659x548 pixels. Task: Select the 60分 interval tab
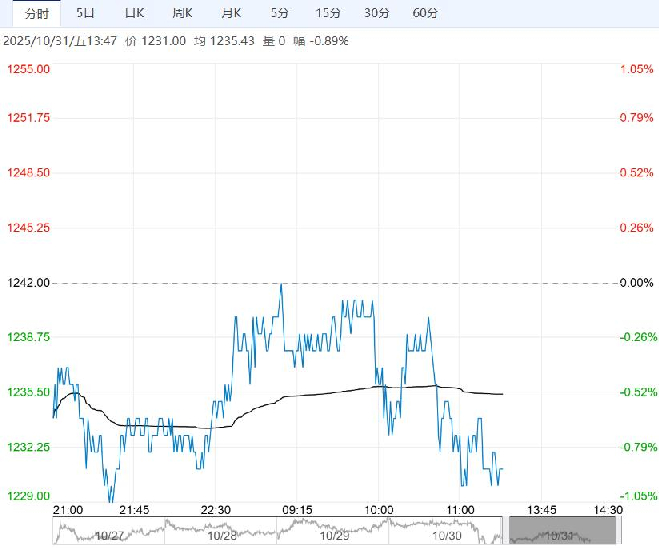click(425, 12)
